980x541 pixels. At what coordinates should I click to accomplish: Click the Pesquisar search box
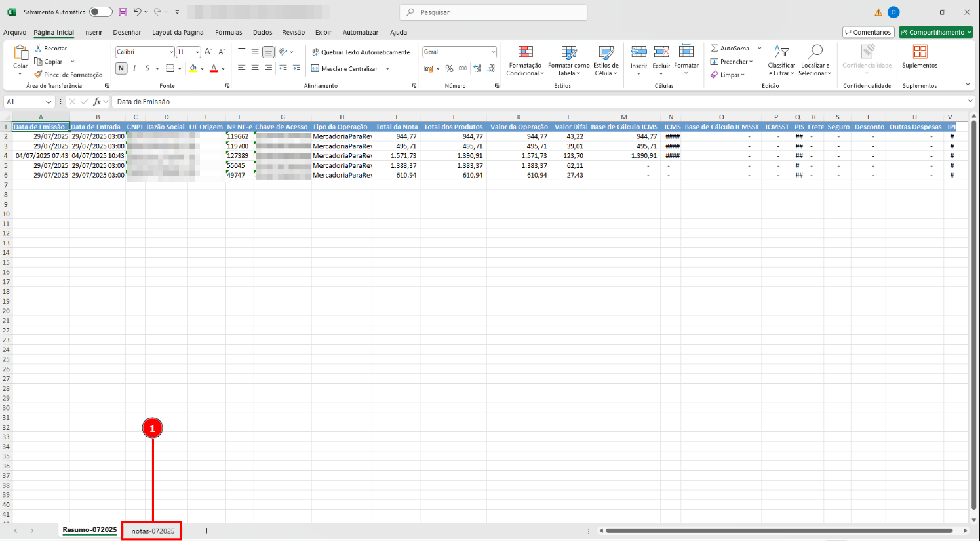[x=493, y=12]
